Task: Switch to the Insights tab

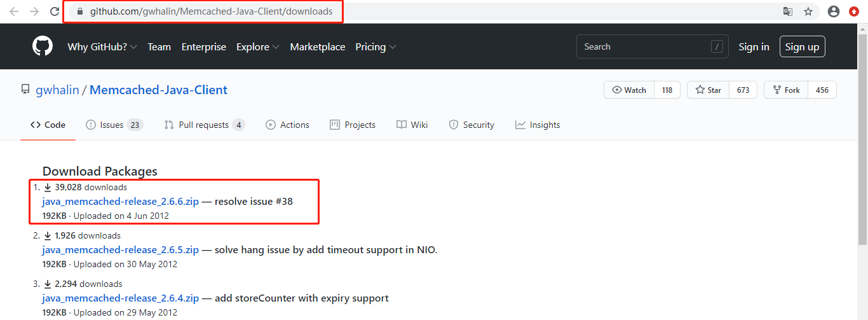Action: tap(538, 125)
